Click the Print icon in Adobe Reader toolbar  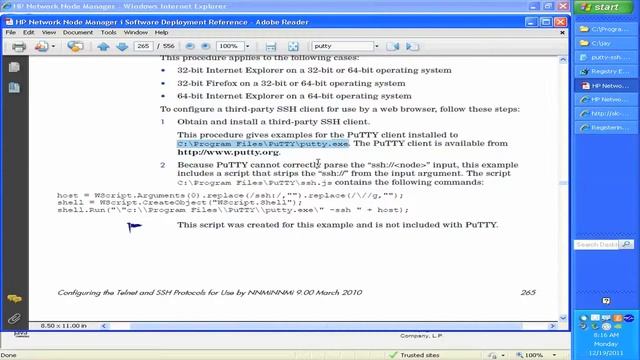pyautogui.click(x=19, y=47)
